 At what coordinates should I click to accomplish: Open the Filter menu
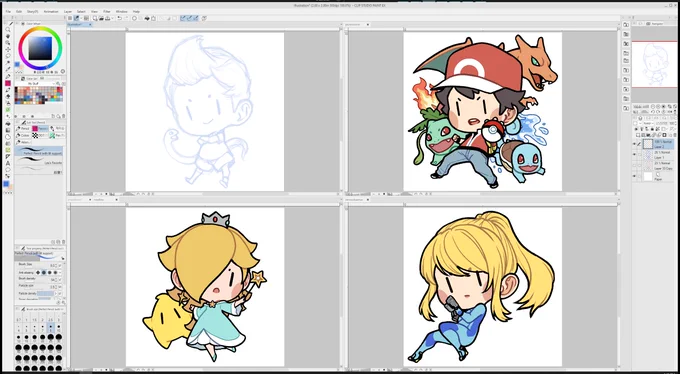coord(107,11)
